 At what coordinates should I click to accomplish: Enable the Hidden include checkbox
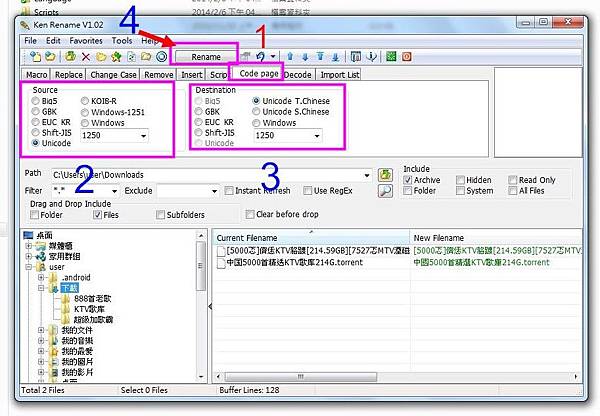(x=460, y=180)
